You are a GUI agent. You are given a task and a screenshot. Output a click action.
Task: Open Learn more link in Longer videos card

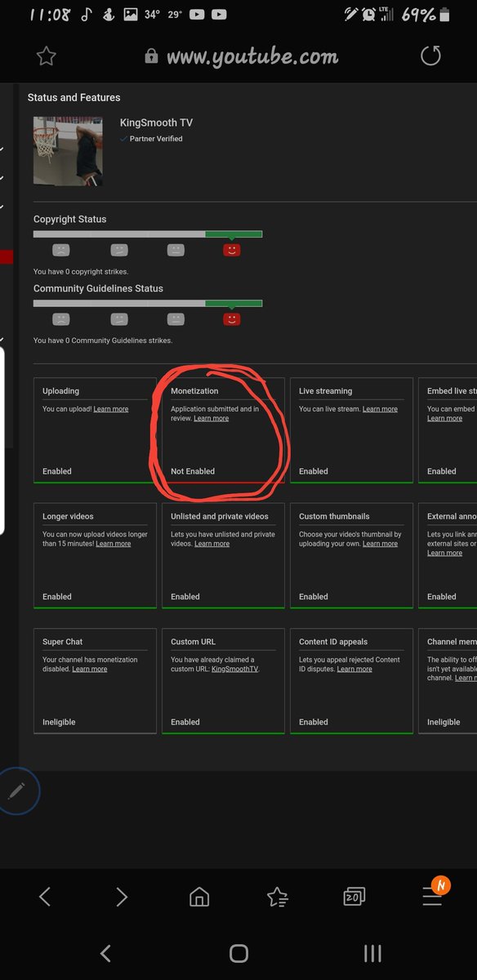(113, 544)
